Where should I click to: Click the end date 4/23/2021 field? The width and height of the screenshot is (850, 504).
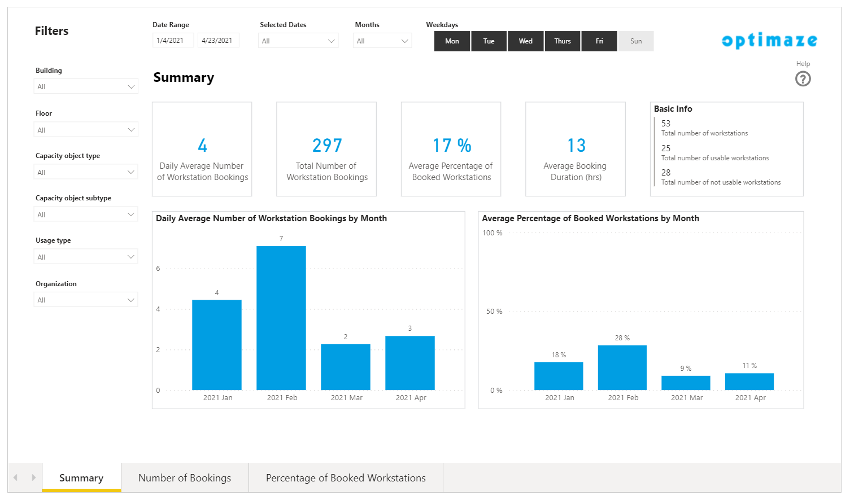(x=218, y=41)
